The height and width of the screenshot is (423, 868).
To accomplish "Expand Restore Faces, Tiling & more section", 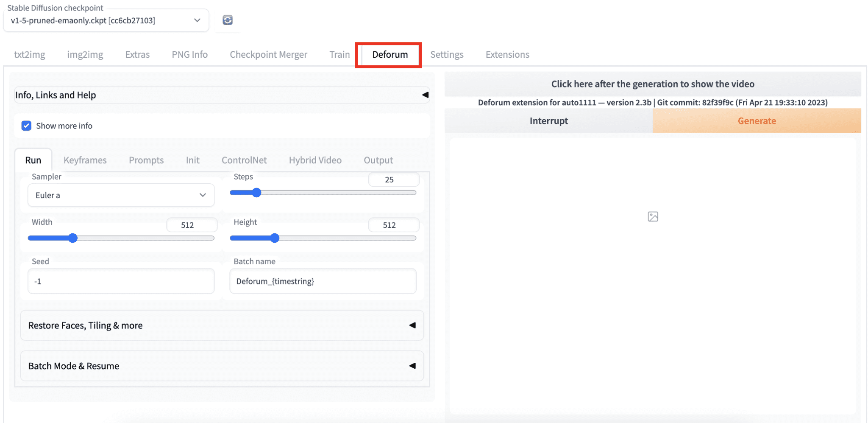I will [222, 325].
